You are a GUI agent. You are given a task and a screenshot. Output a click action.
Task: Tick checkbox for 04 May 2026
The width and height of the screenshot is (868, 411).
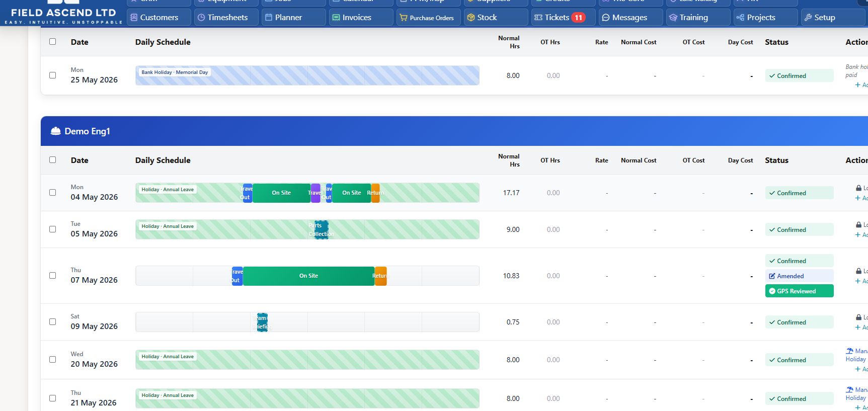tap(53, 193)
